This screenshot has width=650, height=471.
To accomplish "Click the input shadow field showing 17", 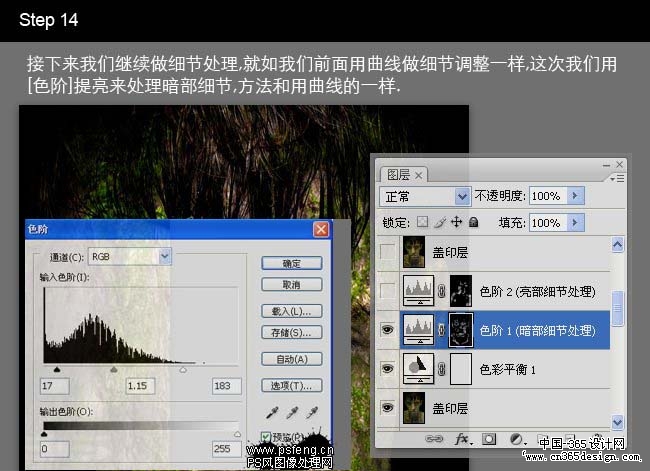I will click(55, 386).
